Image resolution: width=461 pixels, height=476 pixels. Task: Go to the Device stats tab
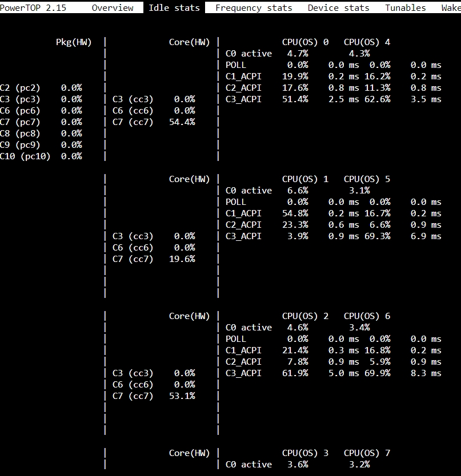[x=338, y=8]
